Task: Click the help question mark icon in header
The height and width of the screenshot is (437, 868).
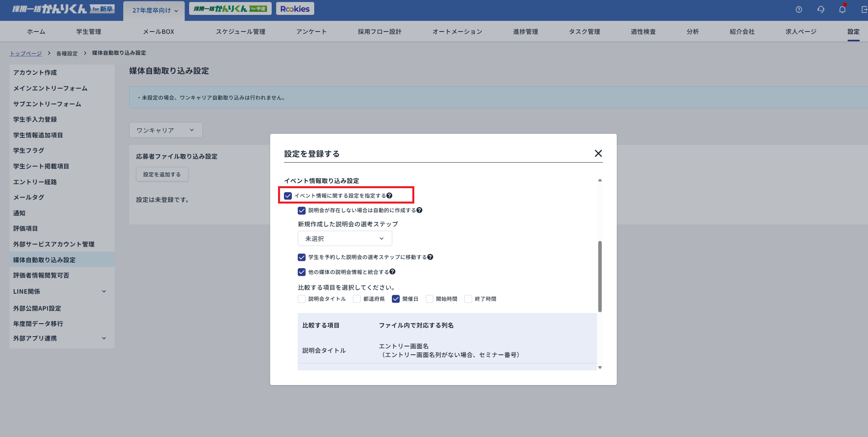Action: tap(799, 9)
